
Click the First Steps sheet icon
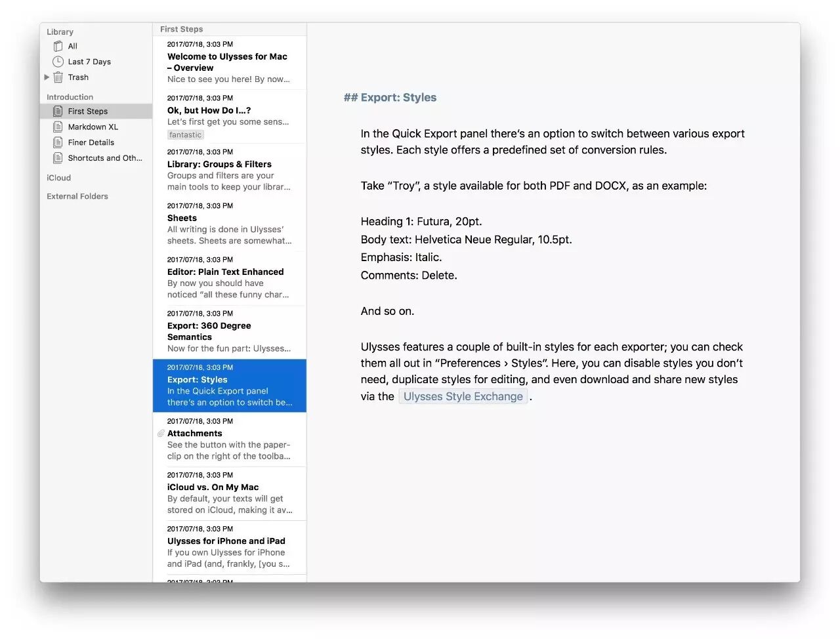point(58,111)
